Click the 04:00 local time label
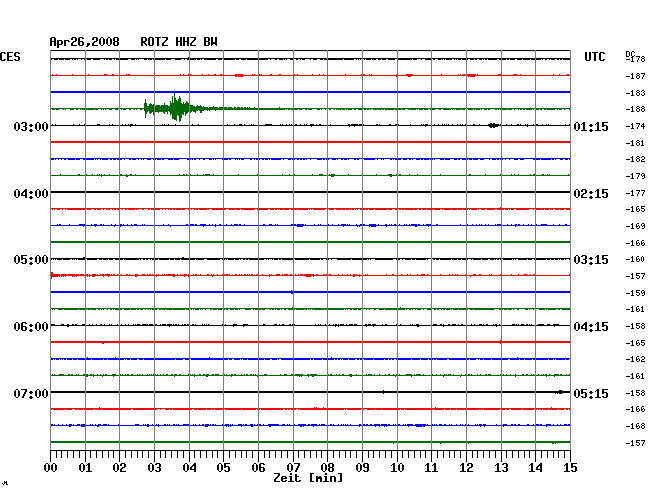Viewport: 650px width, 494px height. point(31,194)
